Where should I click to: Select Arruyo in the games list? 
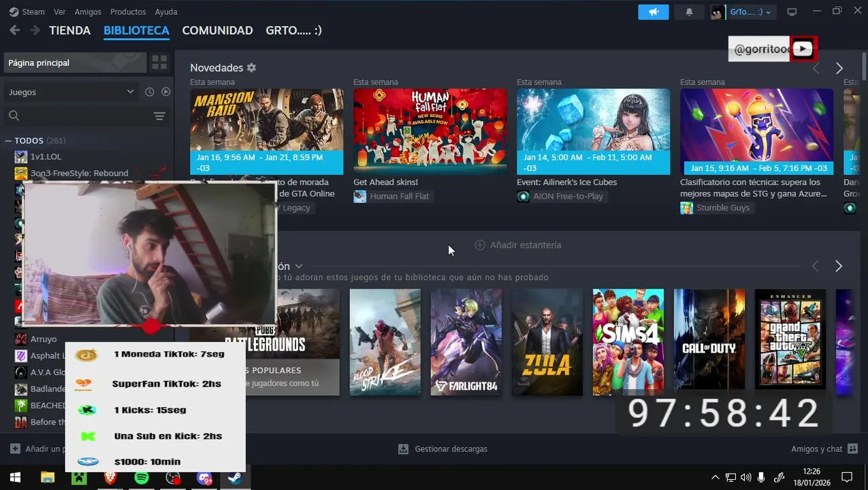tap(44, 339)
